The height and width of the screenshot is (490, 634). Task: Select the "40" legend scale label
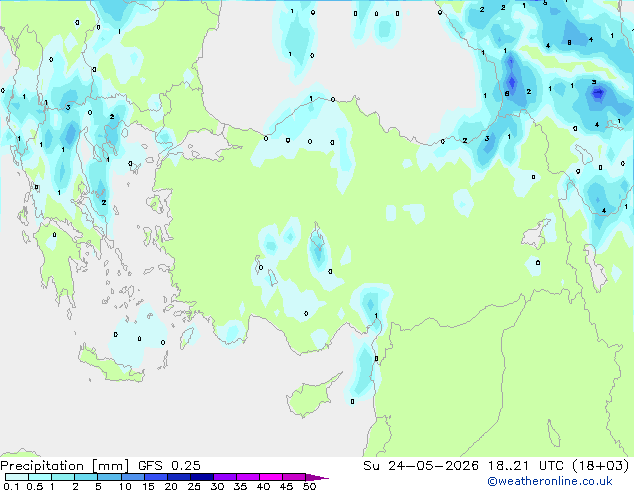(263, 486)
